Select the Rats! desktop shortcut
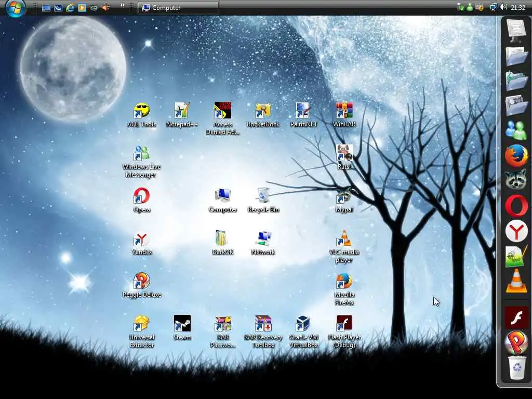 coord(344,157)
